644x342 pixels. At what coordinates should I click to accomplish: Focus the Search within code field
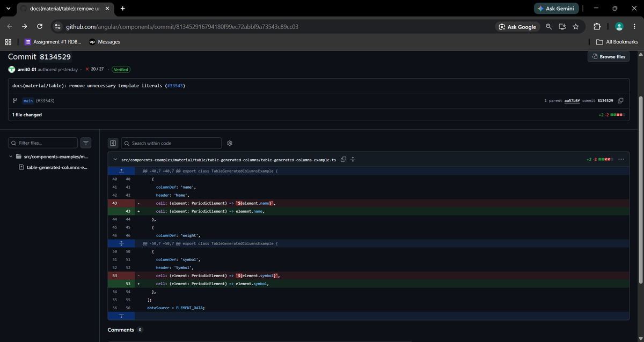coord(171,143)
